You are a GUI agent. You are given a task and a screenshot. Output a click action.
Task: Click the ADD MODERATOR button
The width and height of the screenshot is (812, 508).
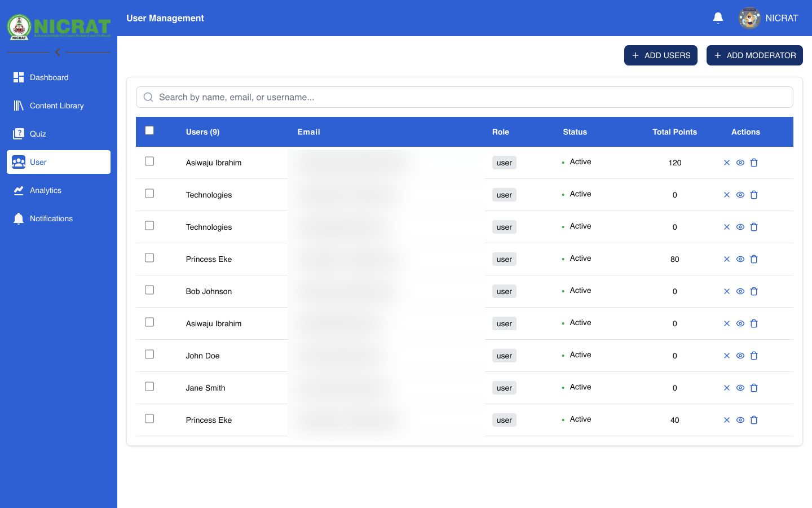(x=754, y=55)
